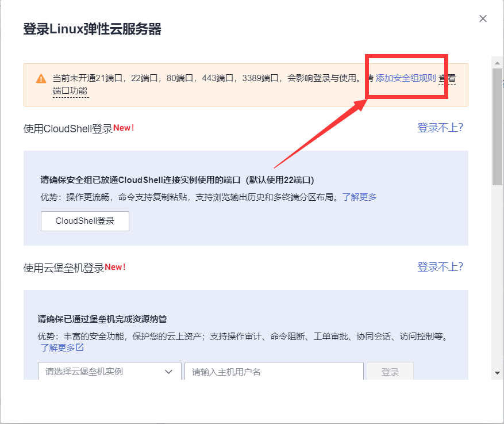Image resolution: width=504 pixels, height=424 pixels.
Task: Close the Linux login dialog with the X
Action: (x=483, y=18)
